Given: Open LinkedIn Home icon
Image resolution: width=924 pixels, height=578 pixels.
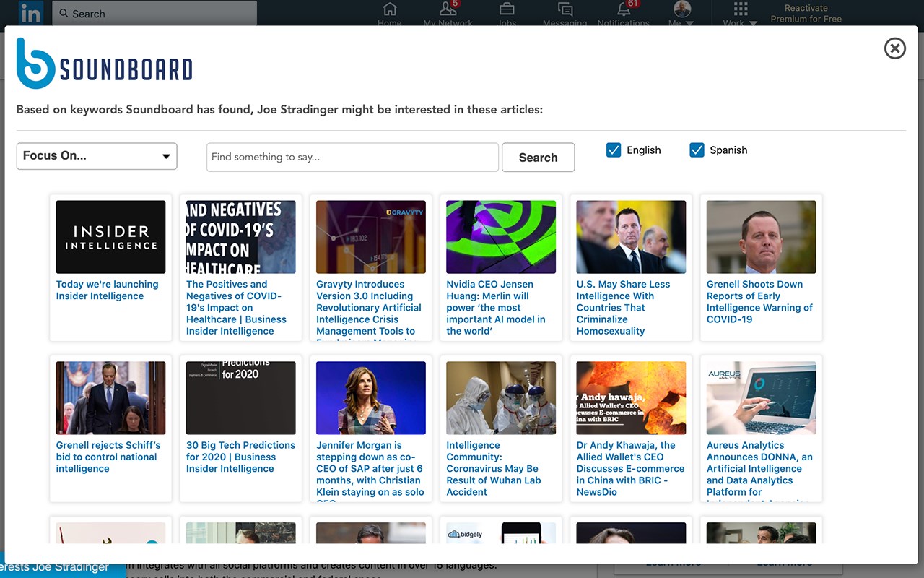Looking at the screenshot, I should pos(390,9).
